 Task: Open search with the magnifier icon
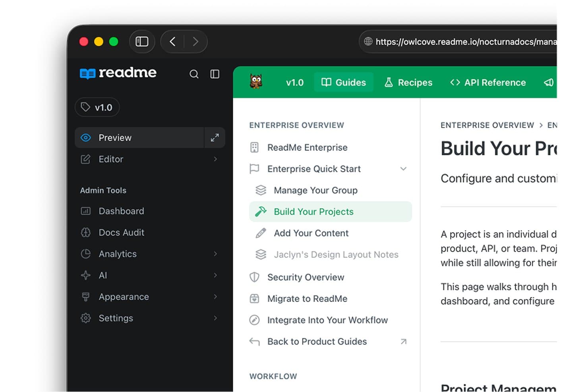point(194,74)
